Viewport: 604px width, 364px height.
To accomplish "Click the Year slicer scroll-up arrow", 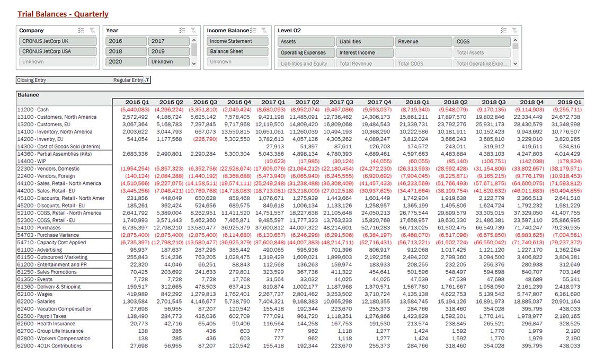I will (x=194, y=40).
